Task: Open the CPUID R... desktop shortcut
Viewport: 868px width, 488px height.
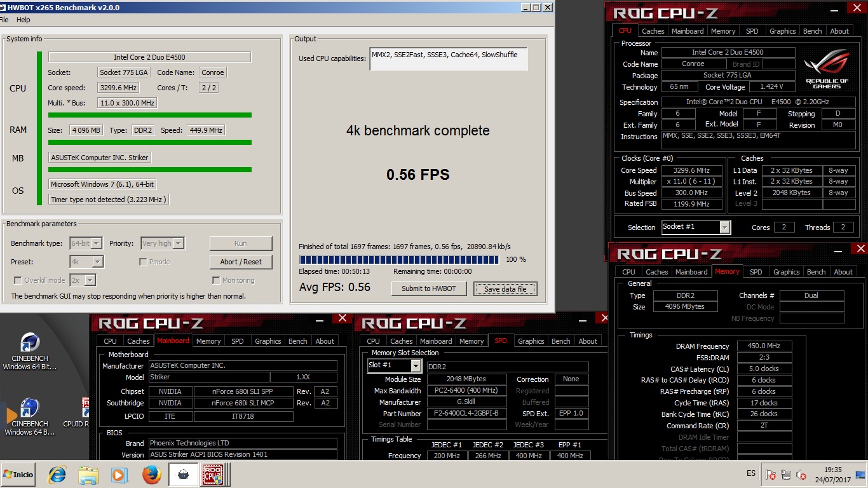Action: [x=76, y=413]
